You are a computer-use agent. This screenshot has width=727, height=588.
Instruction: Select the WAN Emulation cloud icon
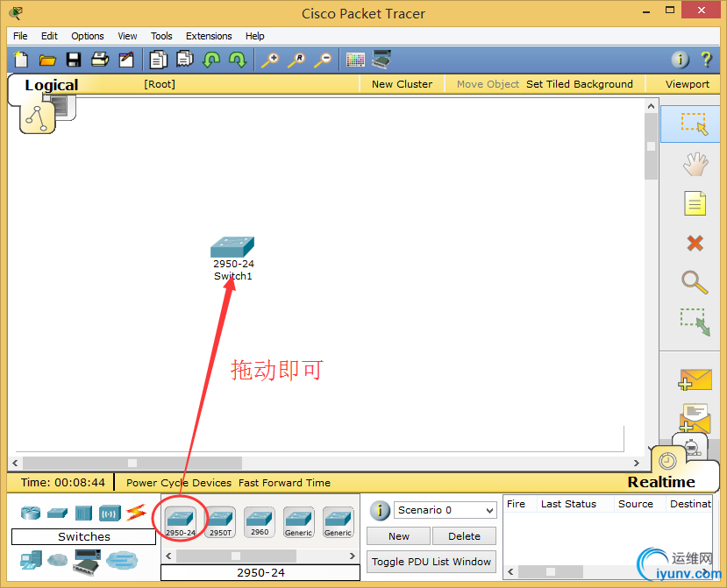57,560
